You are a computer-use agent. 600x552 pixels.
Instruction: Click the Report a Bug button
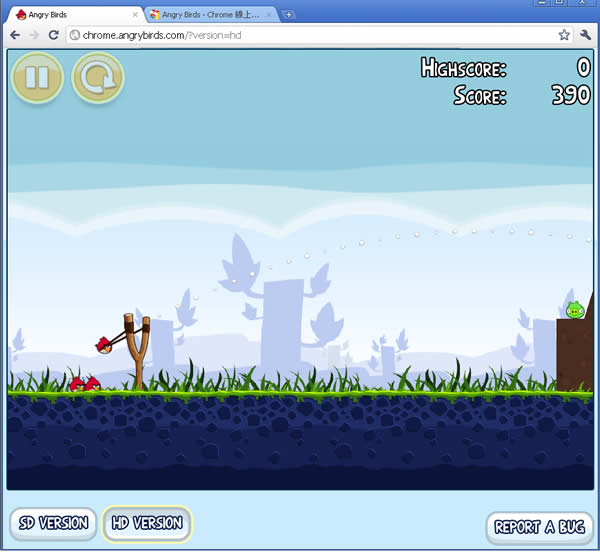point(540,527)
